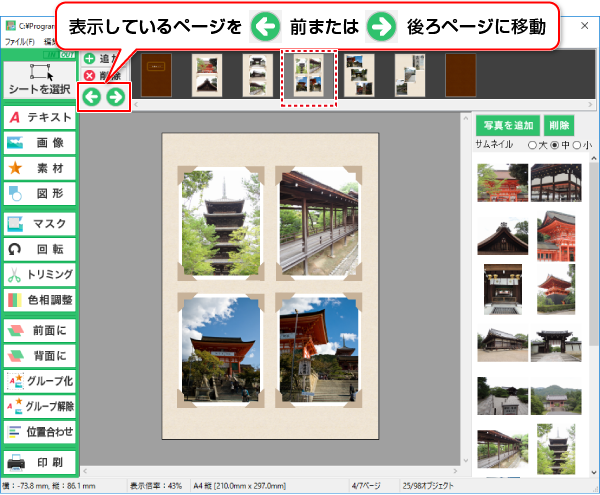600x495 pixels.
Task: Open 色相調整 hue adjustment
Action: tap(40, 299)
